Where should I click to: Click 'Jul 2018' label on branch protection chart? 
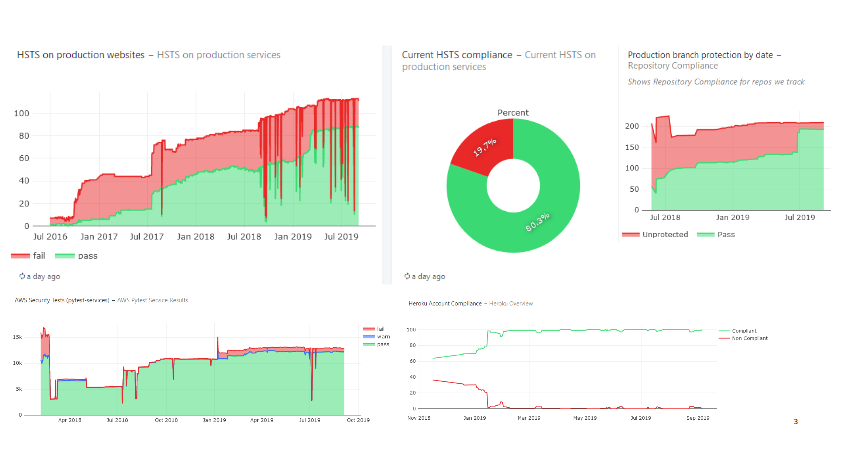665,217
